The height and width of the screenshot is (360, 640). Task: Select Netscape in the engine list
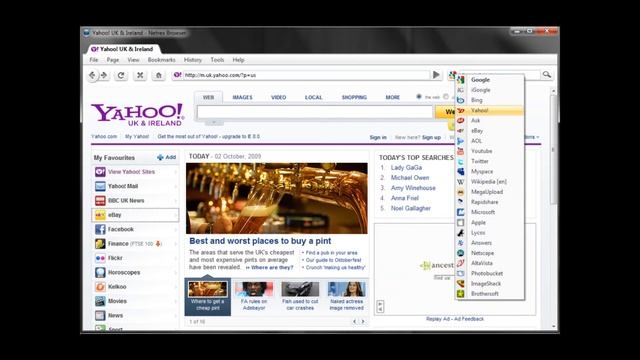490,253
